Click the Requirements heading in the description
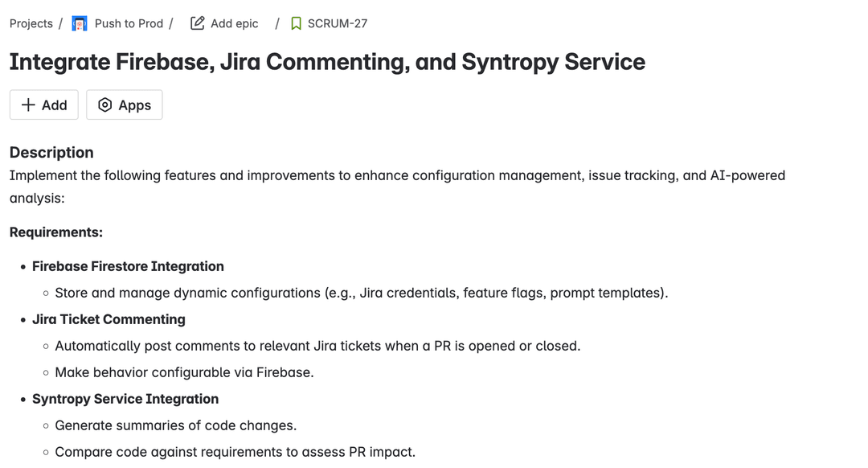The height and width of the screenshot is (468, 868). click(x=55, y=232)
